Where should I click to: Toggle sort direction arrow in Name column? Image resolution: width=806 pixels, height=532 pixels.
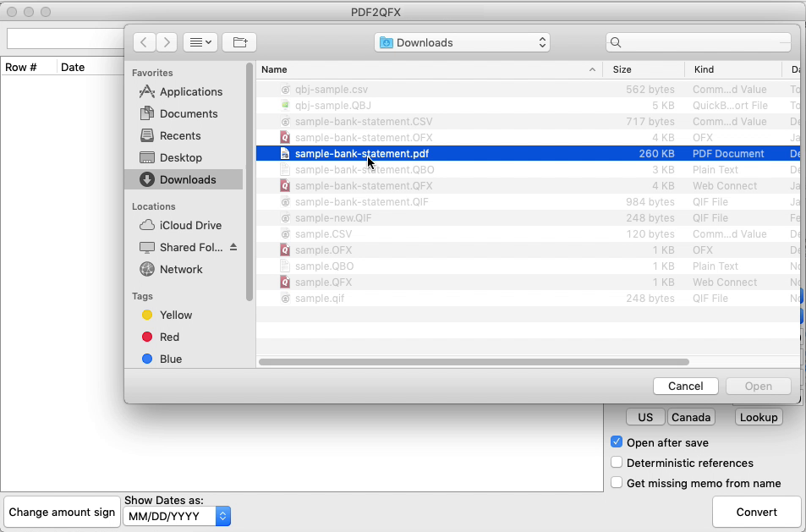coord(592,69)
